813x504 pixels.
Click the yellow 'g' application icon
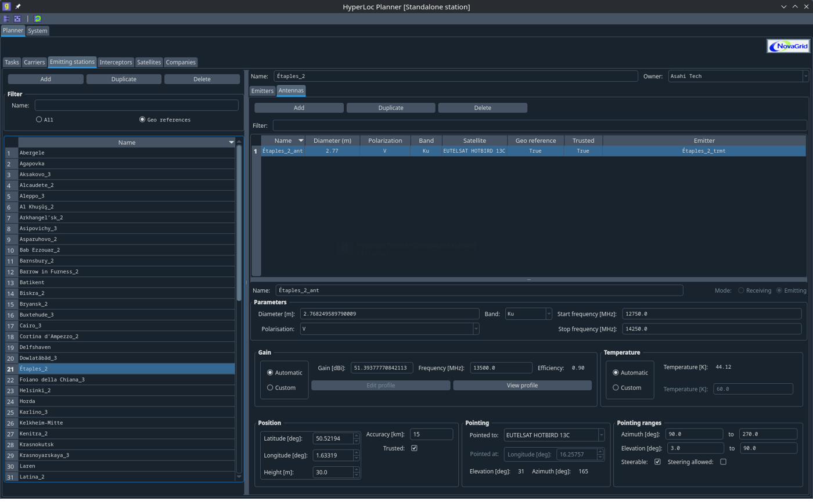(x=7, y=6)
